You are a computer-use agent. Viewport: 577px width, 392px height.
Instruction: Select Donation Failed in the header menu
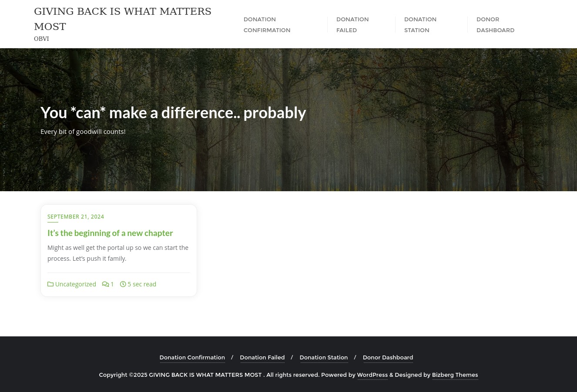coord(352,25)
